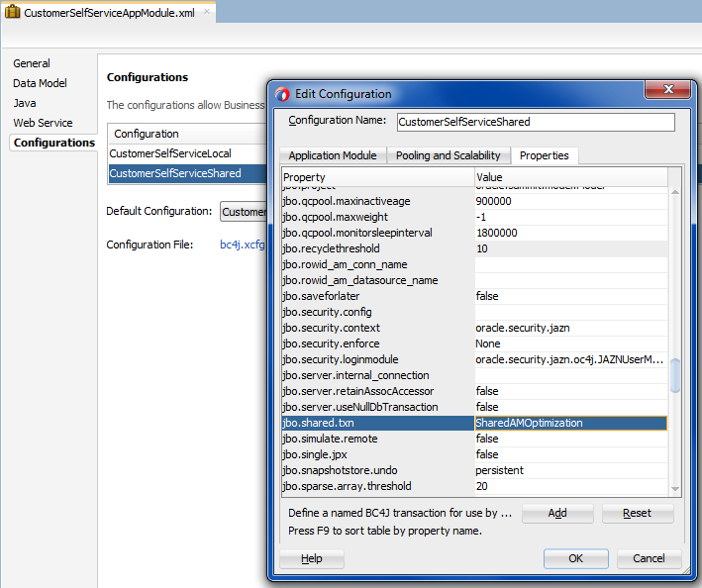Select the jbo.qcpool.maxweight property

[x=378, y=217]
